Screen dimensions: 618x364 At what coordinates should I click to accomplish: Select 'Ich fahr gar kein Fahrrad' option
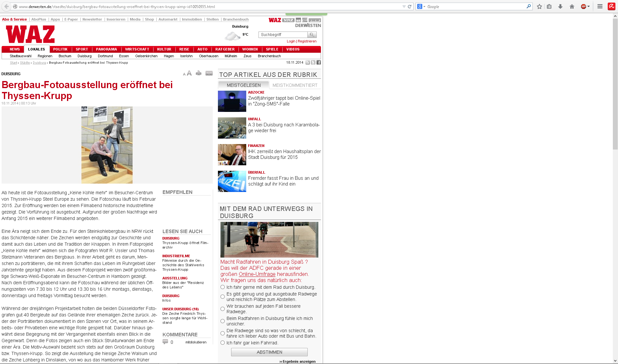click(x=222, y=343)
